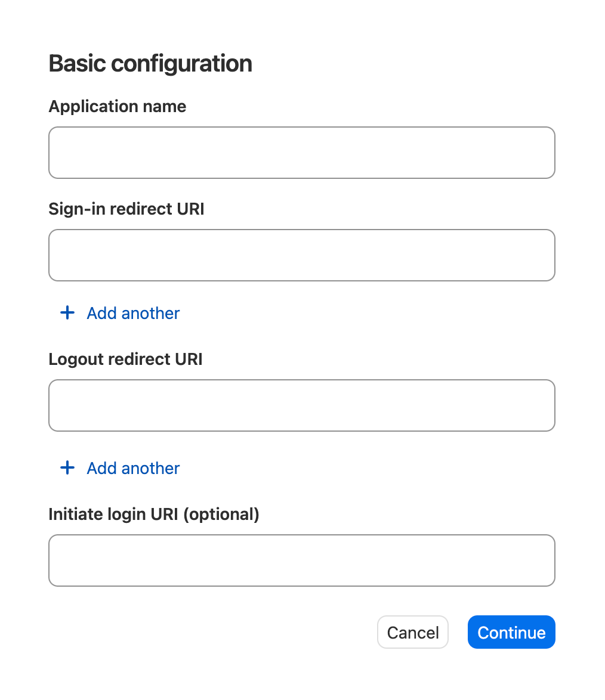Viewport: 605px width, 700px height.
Task: Click the Initiate login URI optional field
Action: [301, 560]
